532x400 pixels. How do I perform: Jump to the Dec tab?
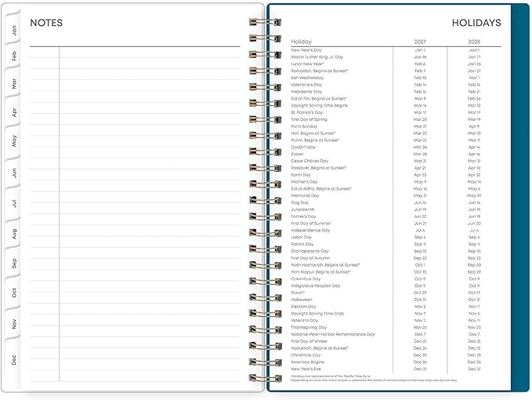13,359
